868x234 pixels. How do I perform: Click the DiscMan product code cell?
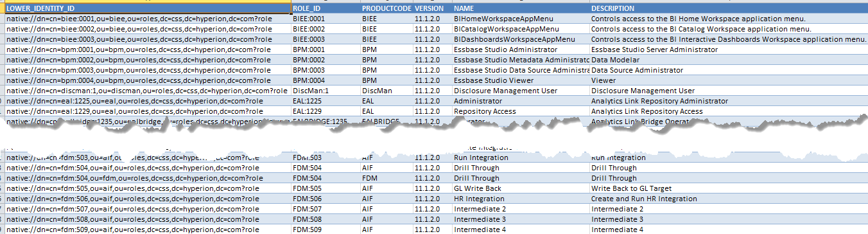(x=386, y=91)
